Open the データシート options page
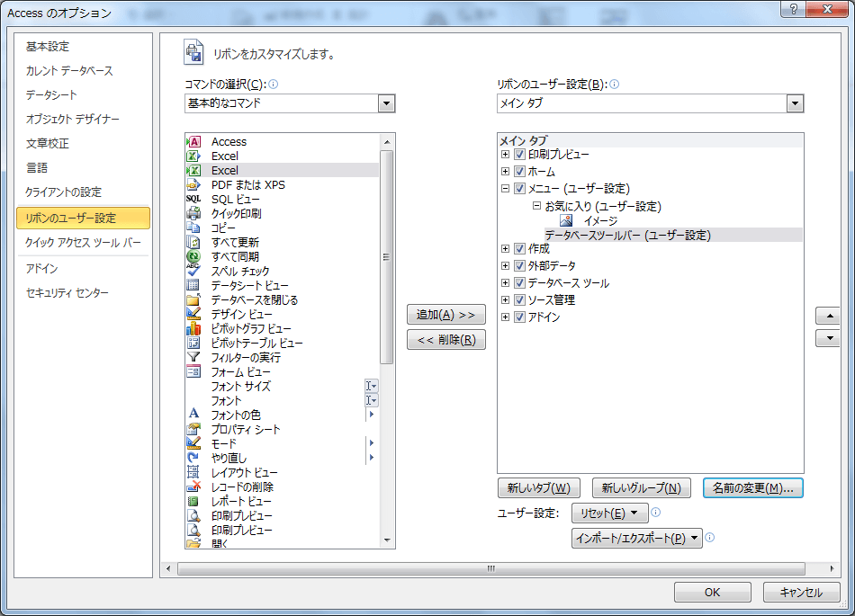This screenshot has width=855, height=616. pyautogui.click(x=51, y=94)
